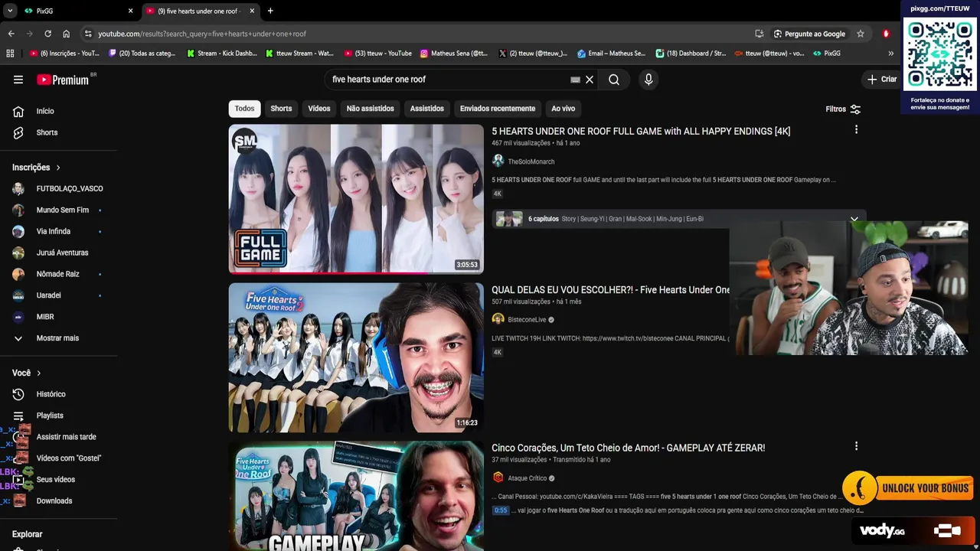Image resolution: width=980 pixels, height=551 pixels.
Task: Open the on-screen keyboard icon in search
Action: click(576, 80)
